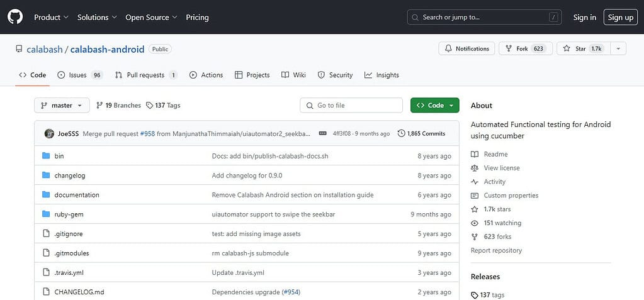Switch to the Projects tab
Screen dimensions: 644x300
[x=252, y=75]
